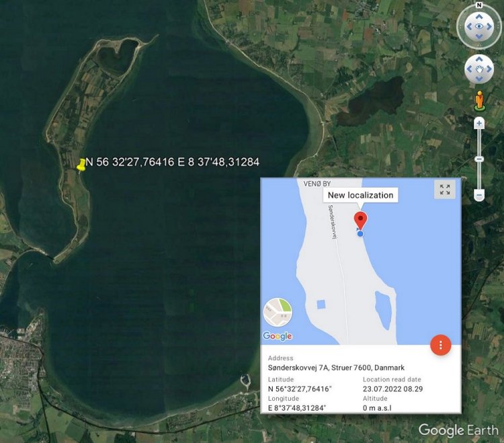Click the Google logo in inset map
Image resolution: width=504 pixels, height=443 pixels.
(x=278, y=336)
